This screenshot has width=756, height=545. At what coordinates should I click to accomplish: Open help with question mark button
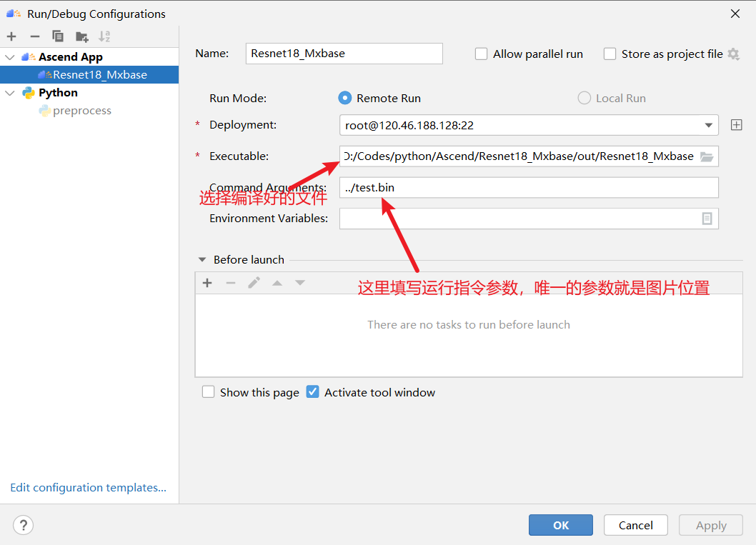tap(23, 525)
